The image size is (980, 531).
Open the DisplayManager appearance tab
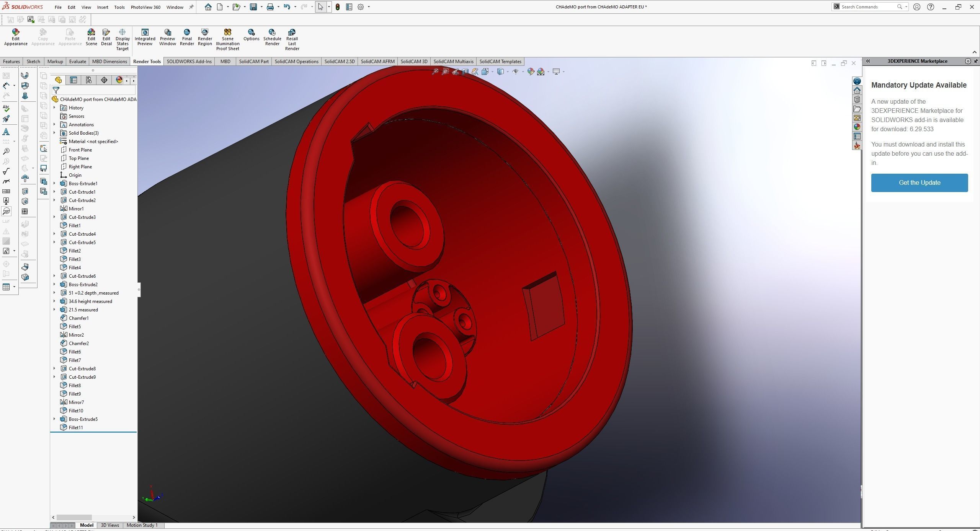click(x=119, y=80)
